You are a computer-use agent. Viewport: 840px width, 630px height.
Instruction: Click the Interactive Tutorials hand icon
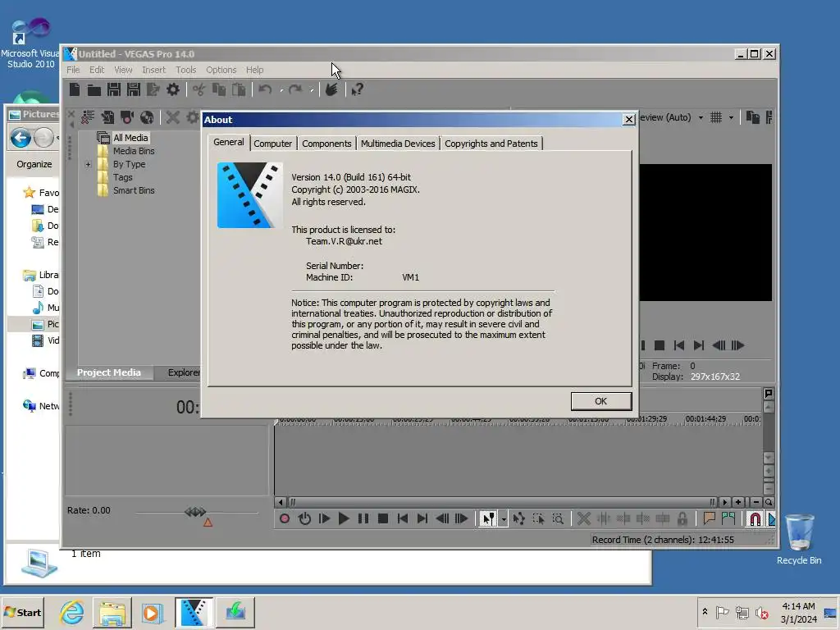point(331,89)
